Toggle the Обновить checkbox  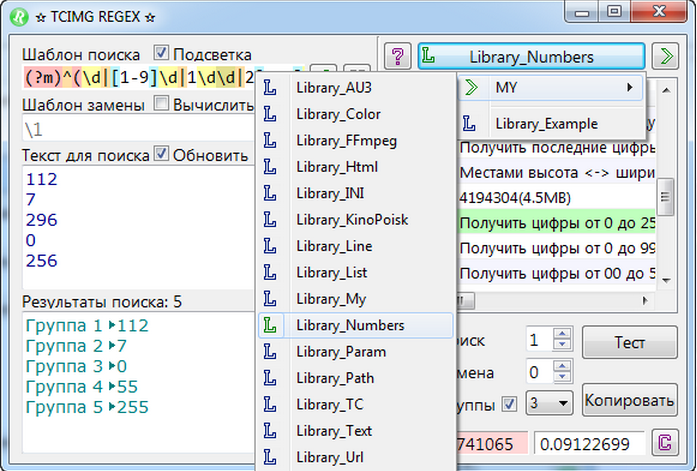point(161,154)
